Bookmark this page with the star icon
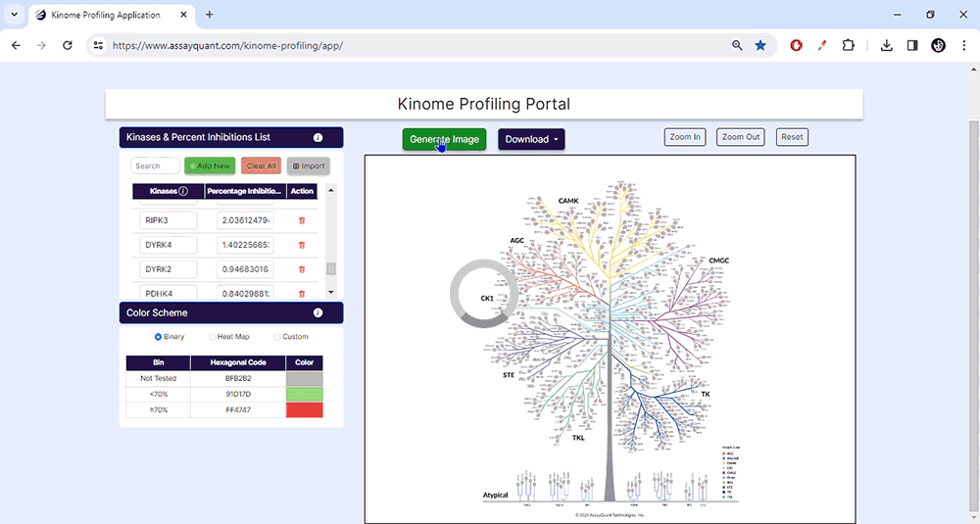The height and width of the screenshot is (524, 980). pyautogui.click(x=760, y=45)
